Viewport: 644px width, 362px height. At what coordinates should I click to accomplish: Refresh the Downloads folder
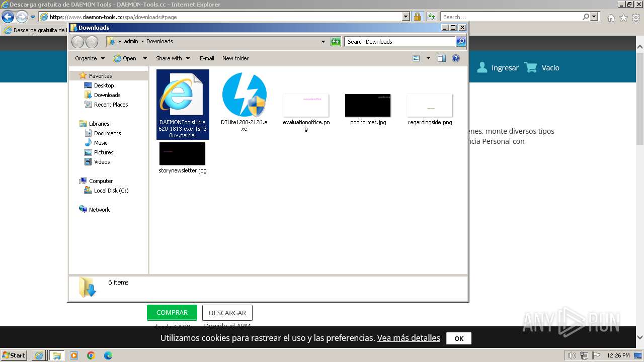coord(336,42)
